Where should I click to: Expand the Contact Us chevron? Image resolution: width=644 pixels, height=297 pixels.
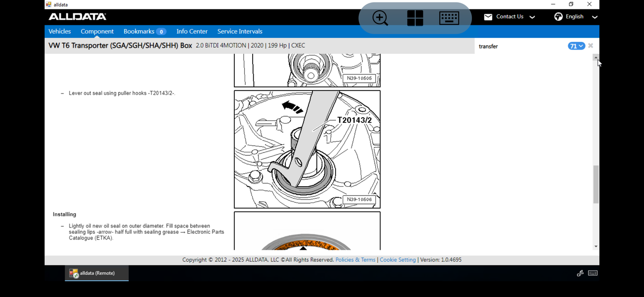[532, 17]
